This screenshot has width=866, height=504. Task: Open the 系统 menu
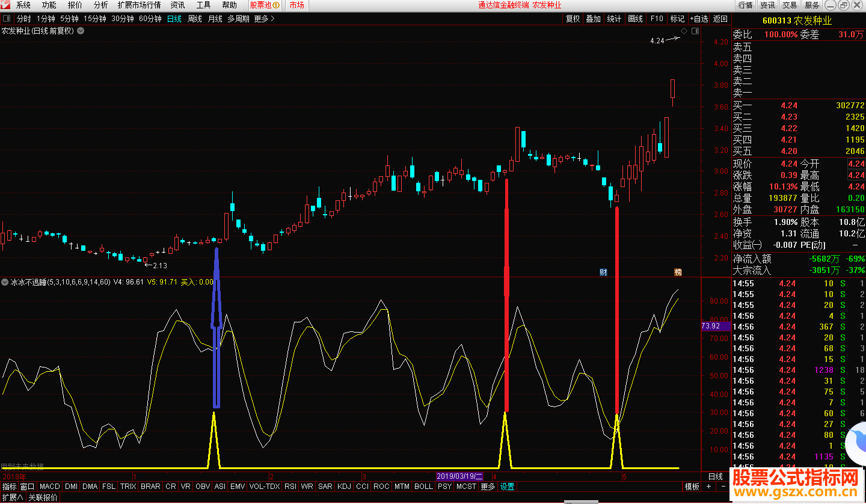pyautogui.click(x=23, y=5)
